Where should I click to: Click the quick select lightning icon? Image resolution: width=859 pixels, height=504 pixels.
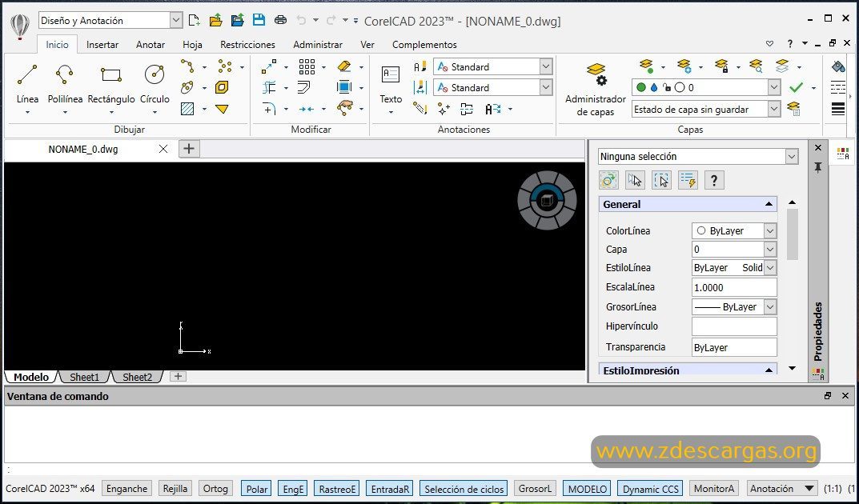(x=688, y=180)
